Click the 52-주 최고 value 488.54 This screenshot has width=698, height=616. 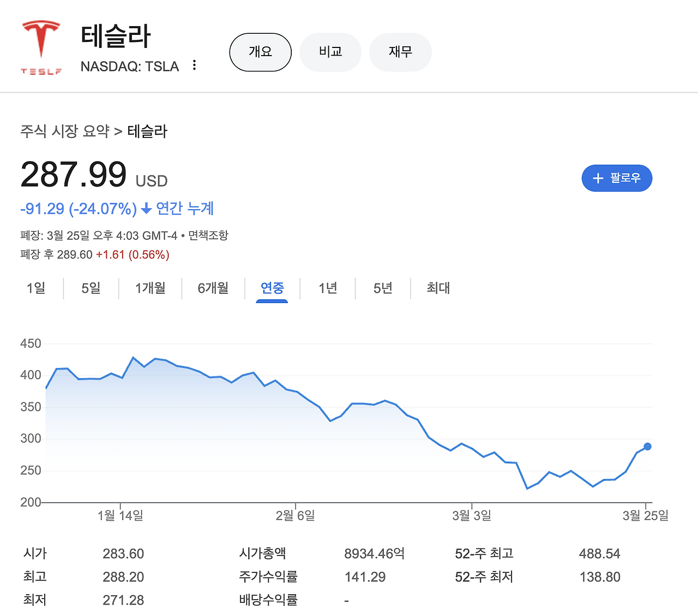[x=600, y=553]
